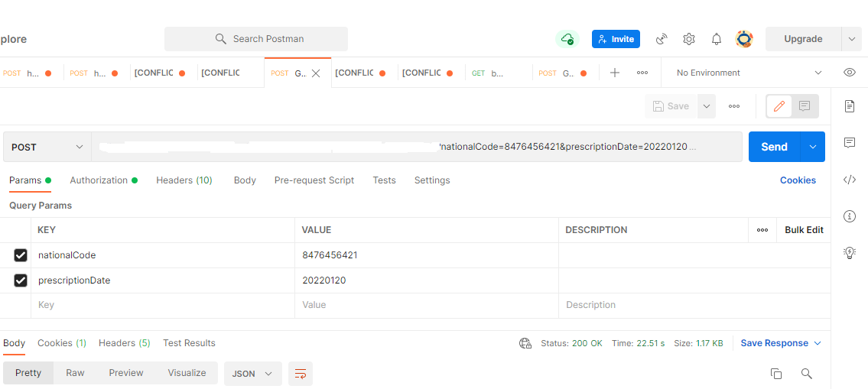The image size is (868, 389).
Task: Click the empty Description input cell
Action: click(694, 305)
